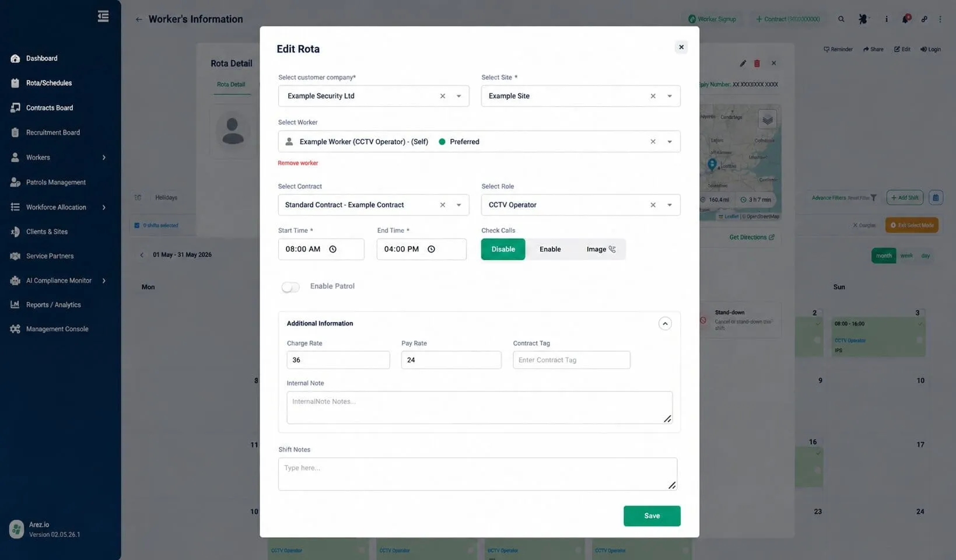956x560 pixels.
Task: Open notifications bell icon
Action: click(906, 19)
